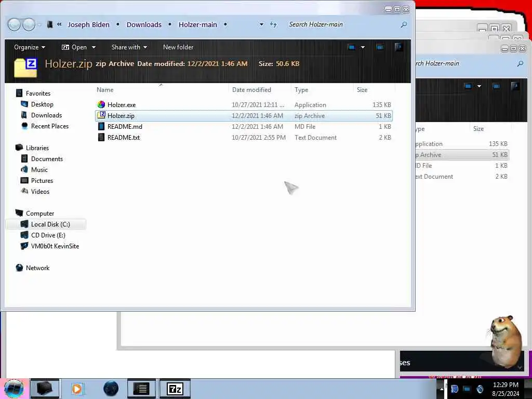The width and height of the screenshot is (532, 399).
Task: Click the Refresh icon in address bar
Action: tap(273, 24)
